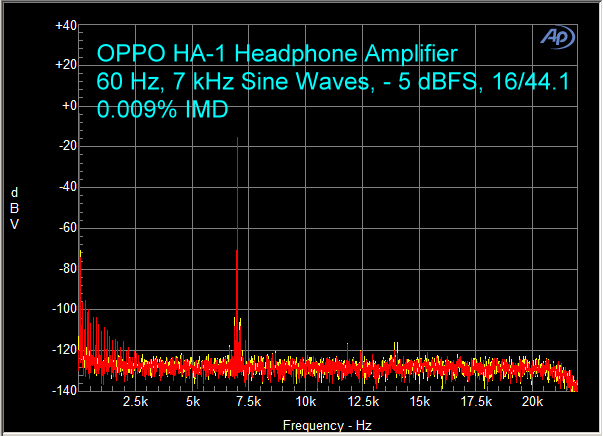Screen dimensions: 603x436
Task: Click the -140 label at the axis bottom
Action: pos(65,390)
